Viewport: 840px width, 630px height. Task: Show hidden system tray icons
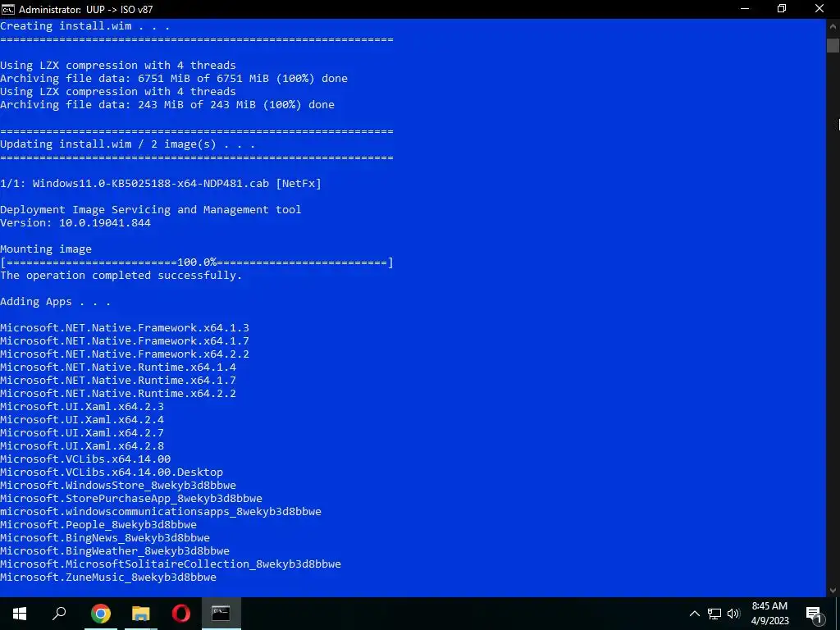694,614
